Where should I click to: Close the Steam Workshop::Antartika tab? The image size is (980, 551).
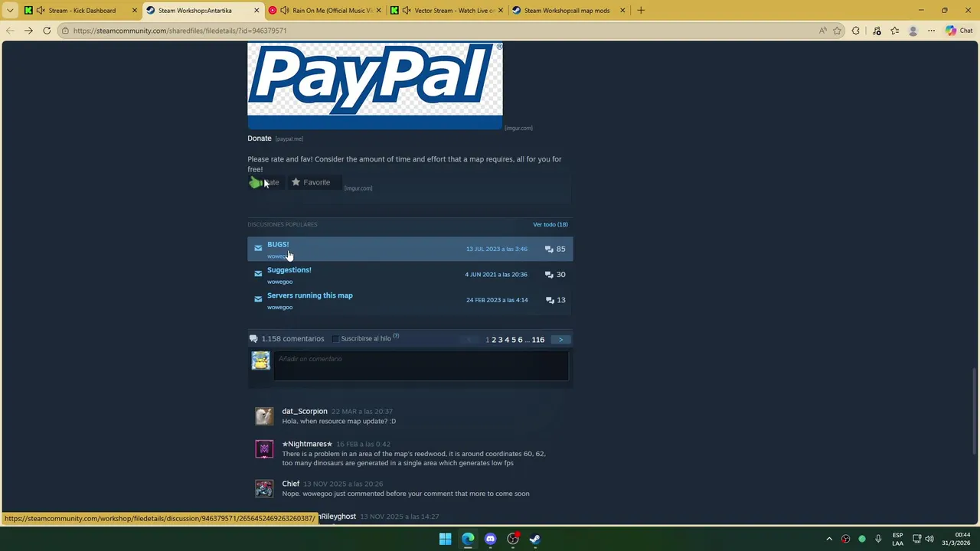(256, 11)
